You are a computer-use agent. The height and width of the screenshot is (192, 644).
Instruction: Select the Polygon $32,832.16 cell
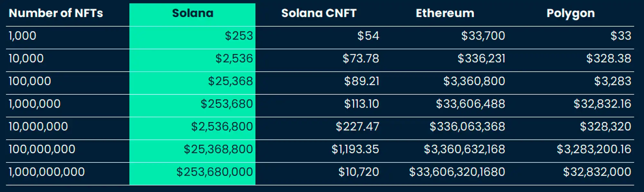pyautogui.click(x=602, y=104)
